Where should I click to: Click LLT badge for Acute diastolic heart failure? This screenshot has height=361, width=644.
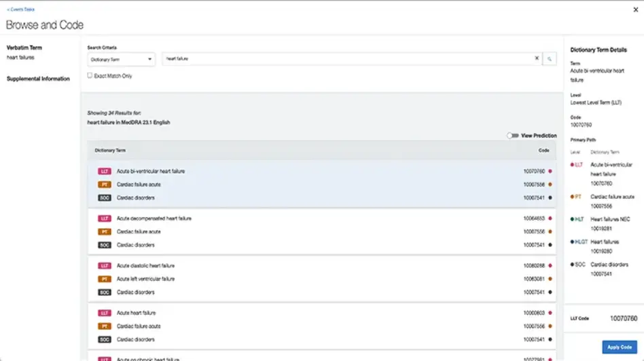104,266
